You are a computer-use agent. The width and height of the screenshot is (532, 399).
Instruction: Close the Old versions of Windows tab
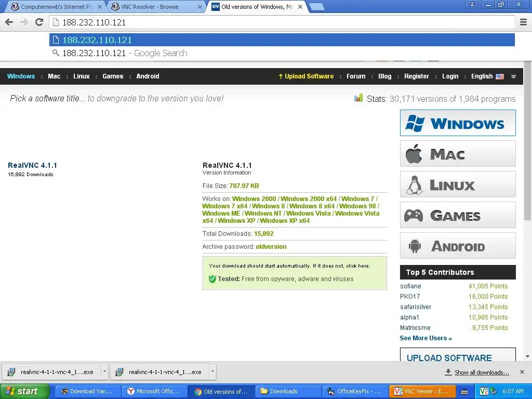pos(300,6)
